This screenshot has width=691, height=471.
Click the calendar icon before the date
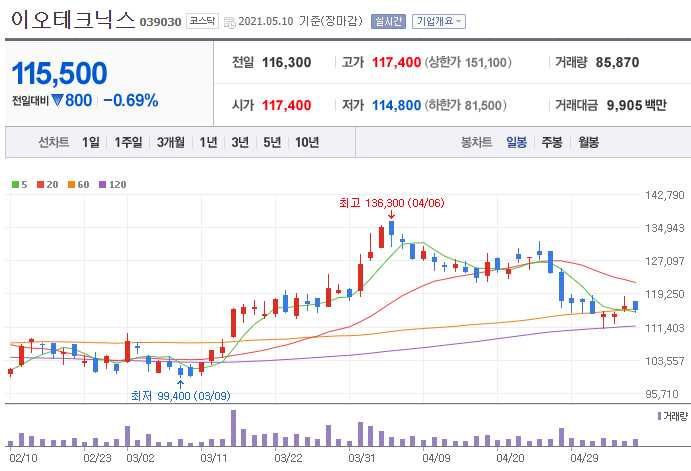[230, 22]
